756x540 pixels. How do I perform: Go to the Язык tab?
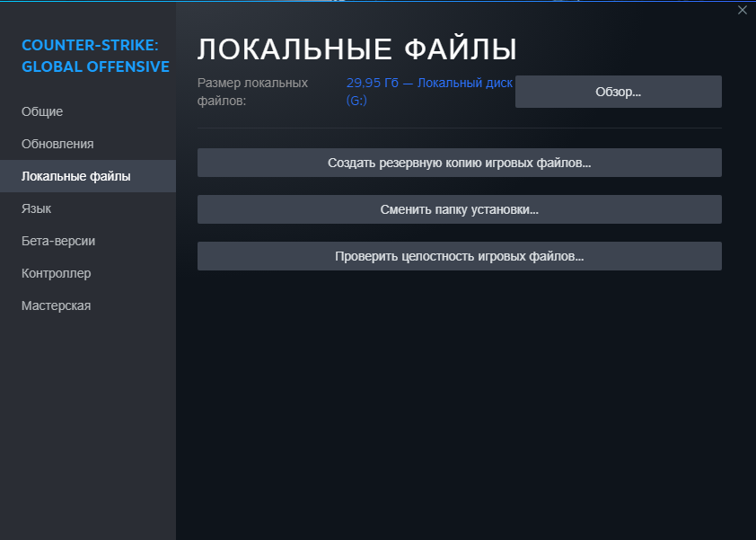coord(36,208)
